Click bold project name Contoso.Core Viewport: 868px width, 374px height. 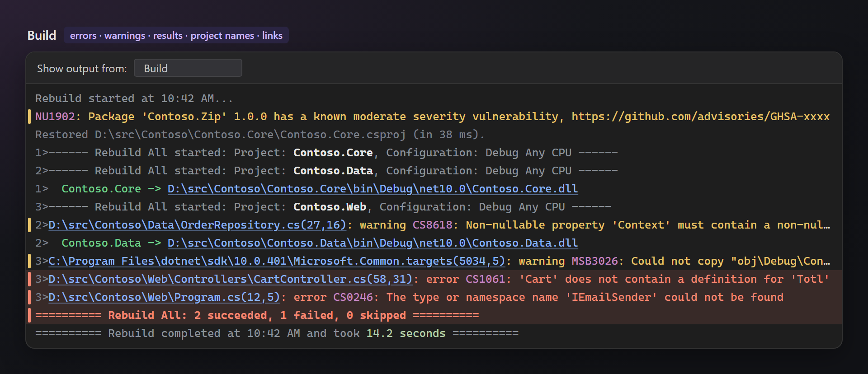tap(333, 153)
